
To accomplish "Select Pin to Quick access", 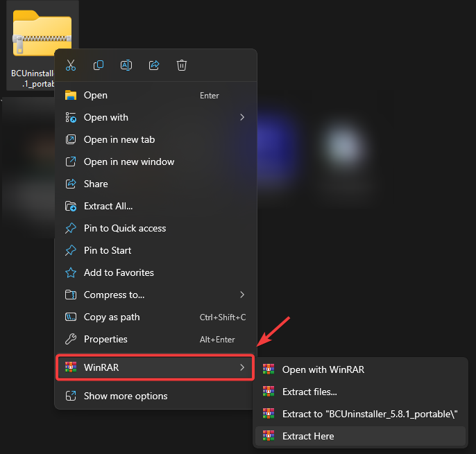I will click(x=155, y=228).
